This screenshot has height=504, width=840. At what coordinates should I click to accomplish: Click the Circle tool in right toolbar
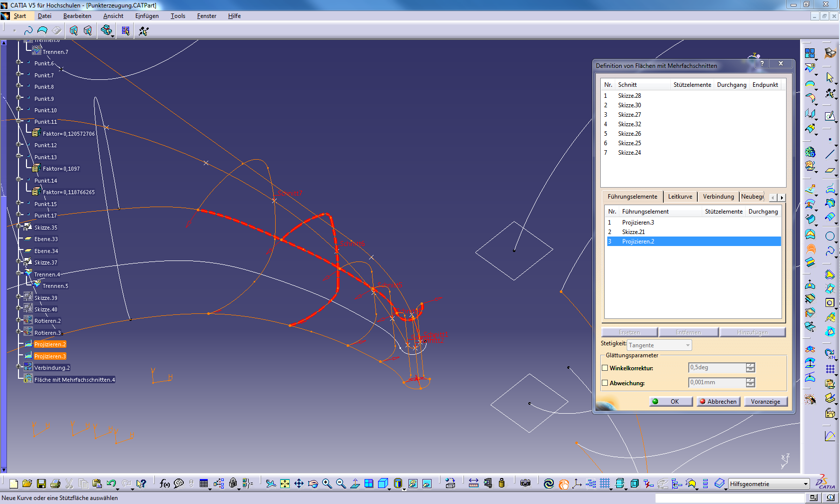coord(830,236)
